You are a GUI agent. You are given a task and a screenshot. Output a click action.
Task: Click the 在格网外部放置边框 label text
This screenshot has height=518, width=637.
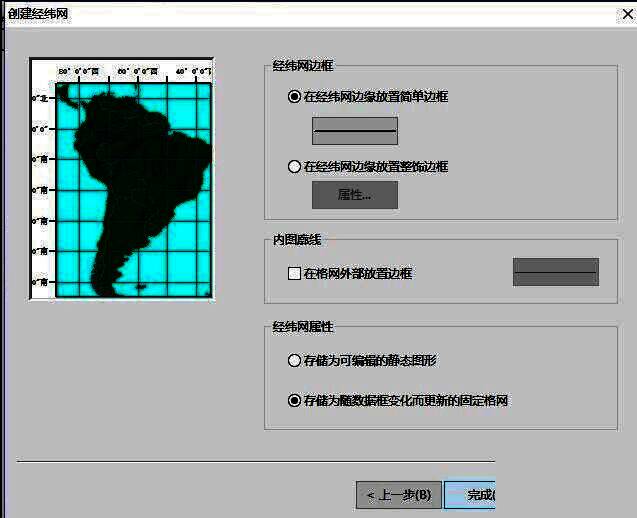tap(358, 273)
